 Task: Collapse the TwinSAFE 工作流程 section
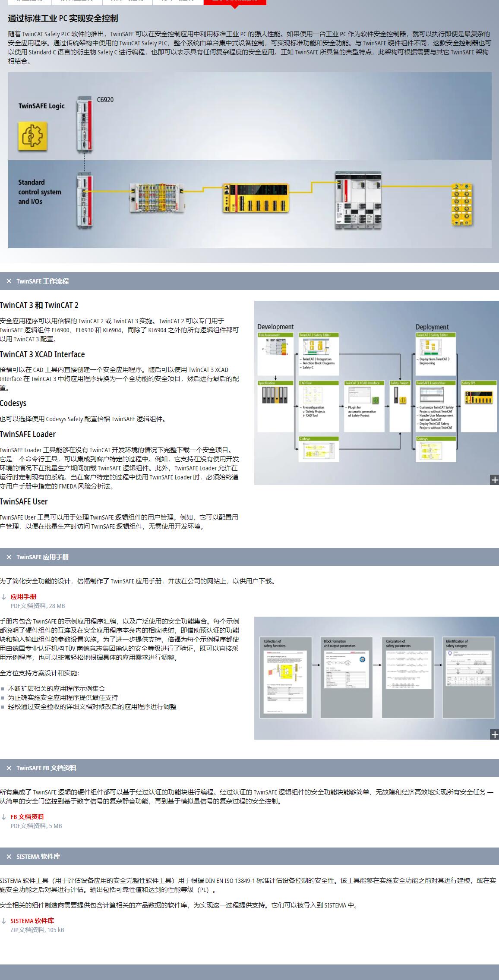pyautogui.click(x=42, y=281)
